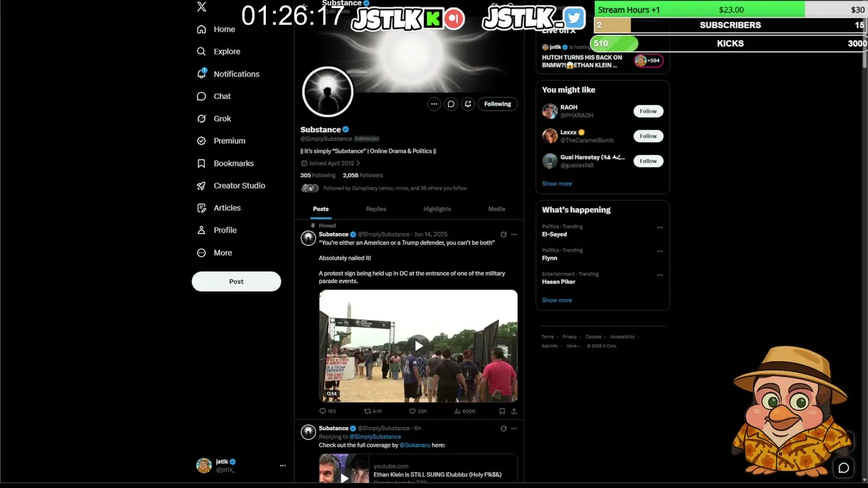Follow the Gual Harestay account

(x=648, y=161)
